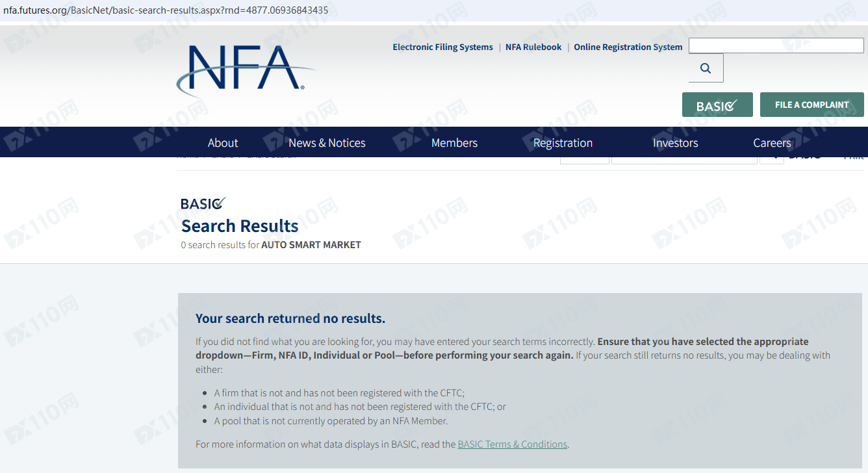The height and width of the screenshot is (473, 868).
Task: Click the browser URL address text
Action: pyautogui.click(x=166, y=10)
